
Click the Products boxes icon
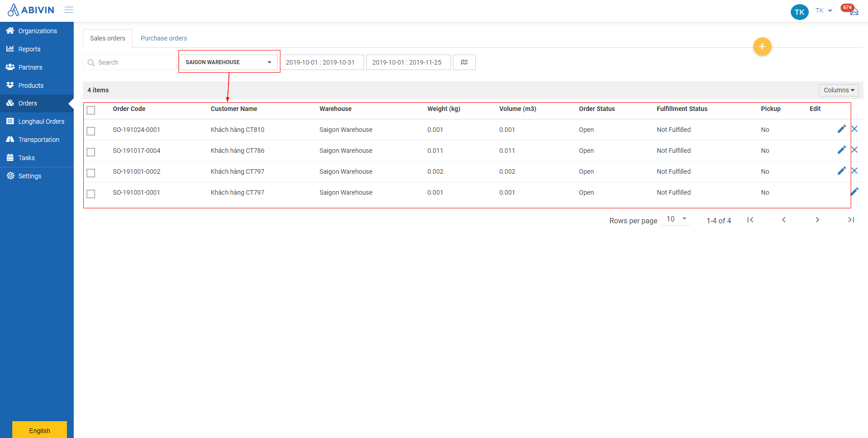click(10, 85)
